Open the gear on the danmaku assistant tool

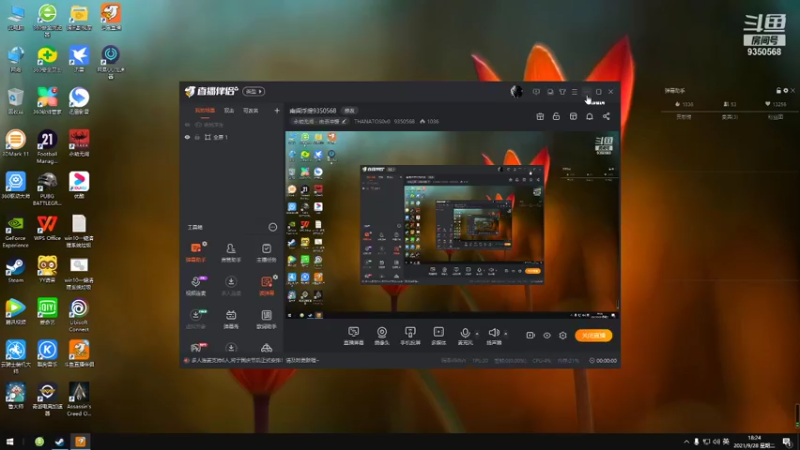205,244
